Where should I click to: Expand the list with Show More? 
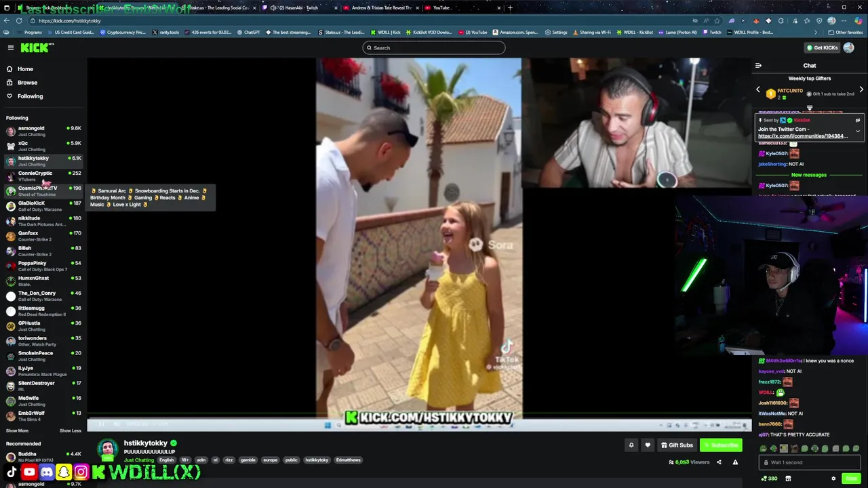click(17, 430)
